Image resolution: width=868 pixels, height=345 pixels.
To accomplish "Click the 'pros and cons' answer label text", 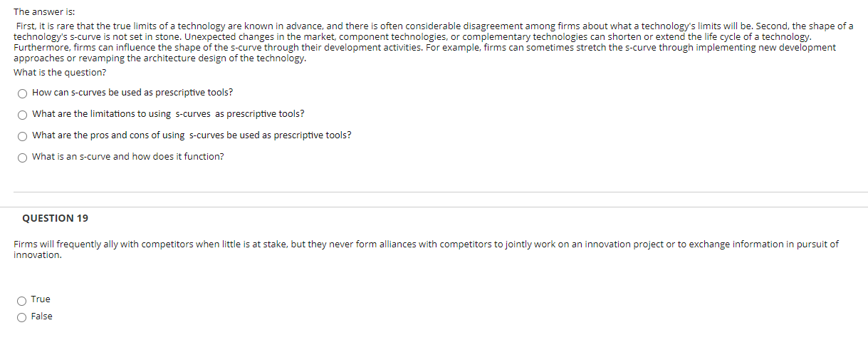I will (x=192, y=135).
